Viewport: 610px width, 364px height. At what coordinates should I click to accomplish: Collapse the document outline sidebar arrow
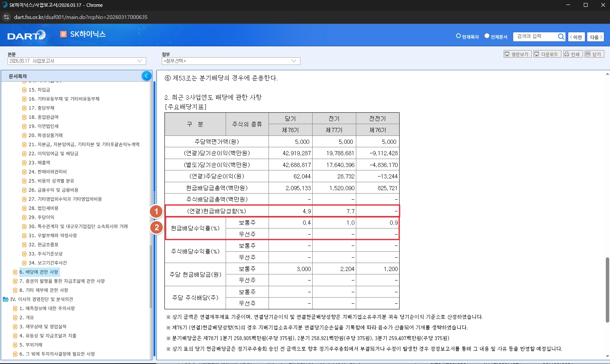point(146,76)
